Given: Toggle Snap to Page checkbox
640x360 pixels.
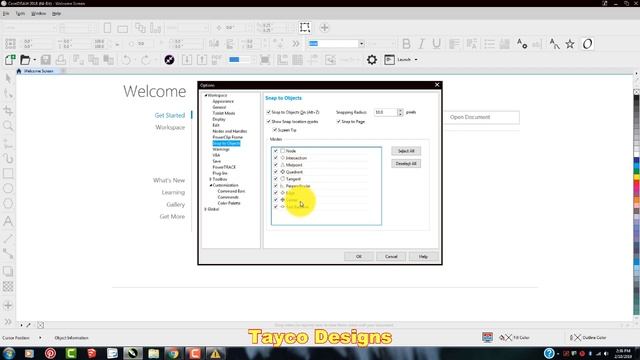Looking at the screenshot, I should point(338,121).
